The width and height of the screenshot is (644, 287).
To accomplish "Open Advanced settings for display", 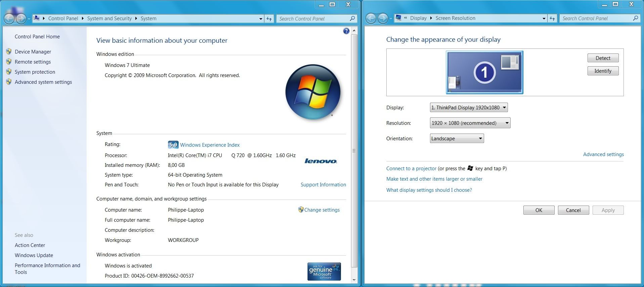I will pyautogui.click(x=603, y=154).
